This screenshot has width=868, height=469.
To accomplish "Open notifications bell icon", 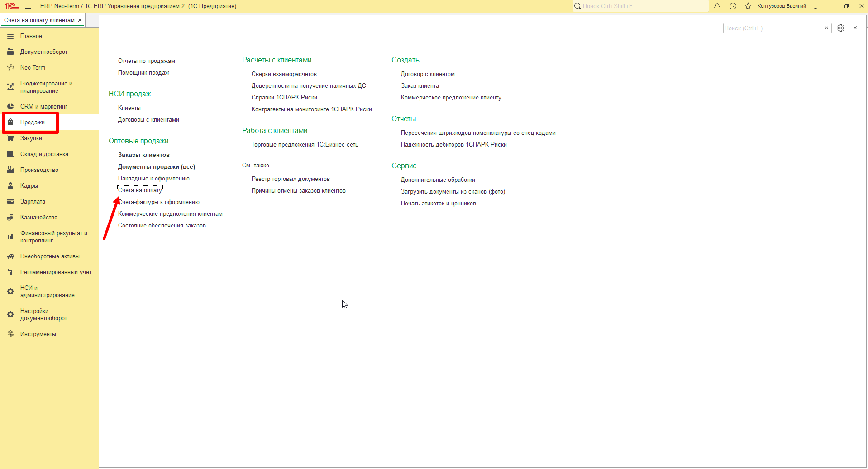I will (x=717, y=6).
